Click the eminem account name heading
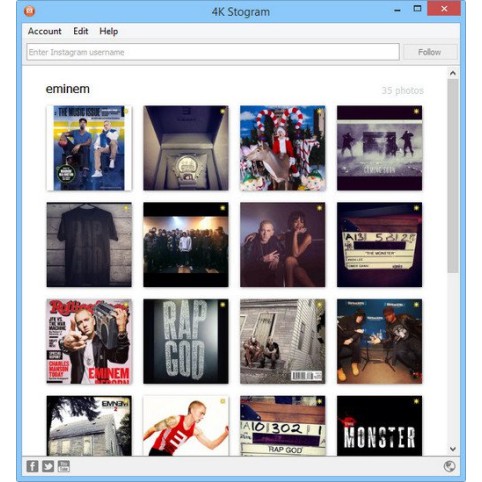The height and width of the screenshot is (482, 482). 68,89
